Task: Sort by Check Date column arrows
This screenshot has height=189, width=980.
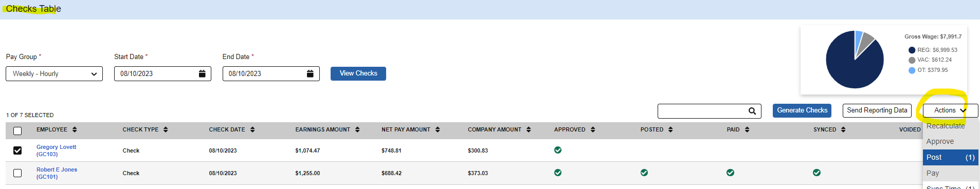Action: pyautogui.click(x=252, y=130)
